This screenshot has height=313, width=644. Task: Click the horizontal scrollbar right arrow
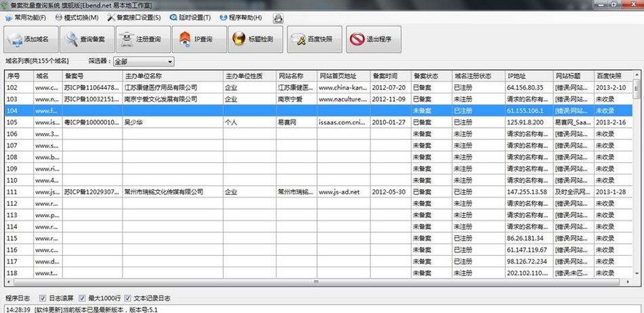[628, 282]
